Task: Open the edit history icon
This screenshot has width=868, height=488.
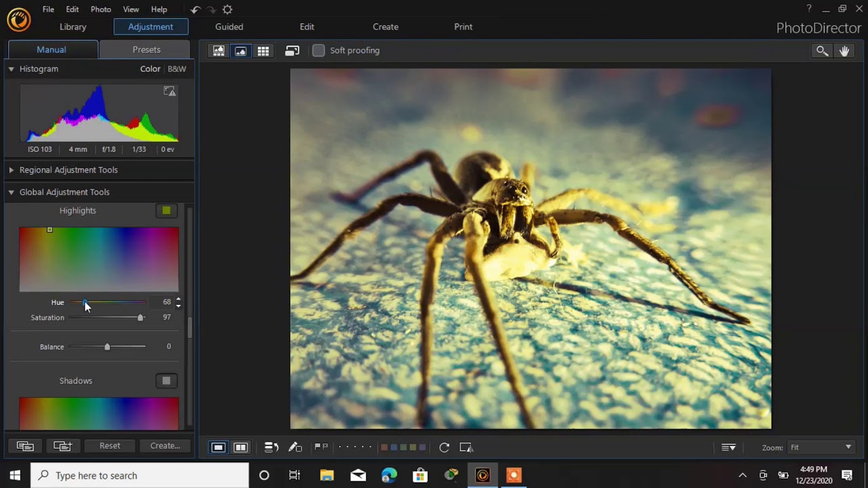Action: (x=271, y=447)
